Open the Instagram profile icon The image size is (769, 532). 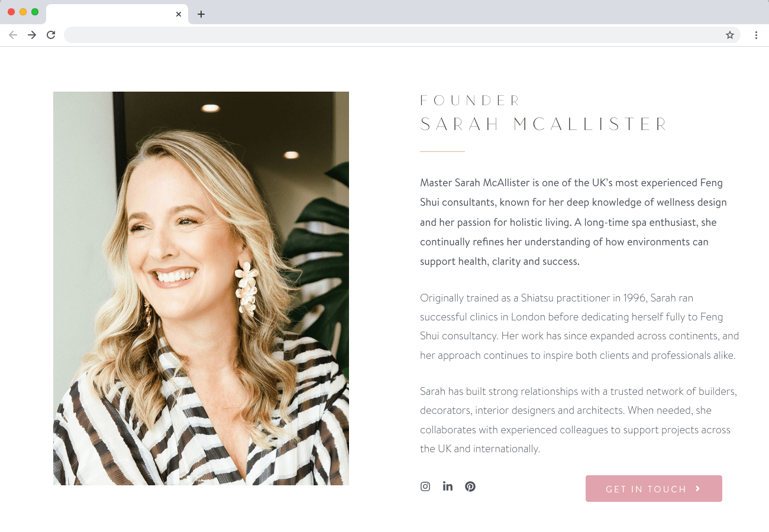(425, 486)
